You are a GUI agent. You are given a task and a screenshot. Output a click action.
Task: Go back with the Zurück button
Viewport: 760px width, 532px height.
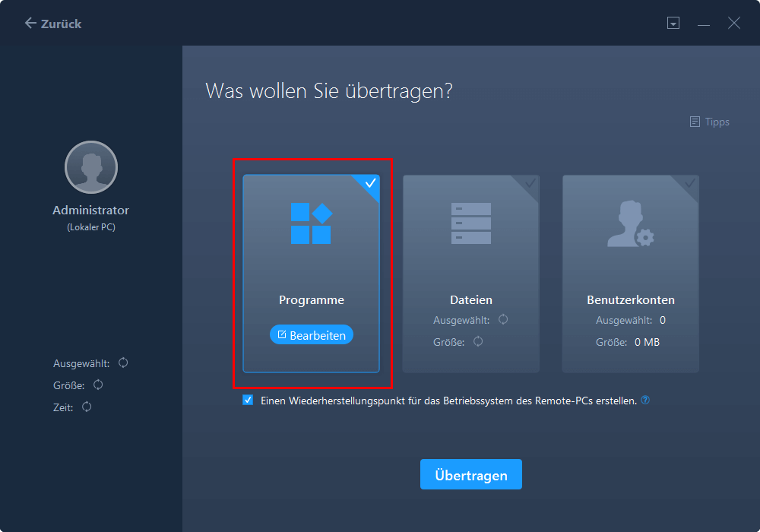53,24
